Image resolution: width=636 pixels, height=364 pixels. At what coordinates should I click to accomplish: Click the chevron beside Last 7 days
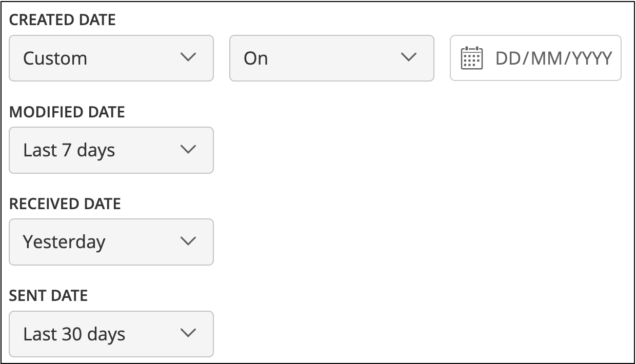pos(189,150)
